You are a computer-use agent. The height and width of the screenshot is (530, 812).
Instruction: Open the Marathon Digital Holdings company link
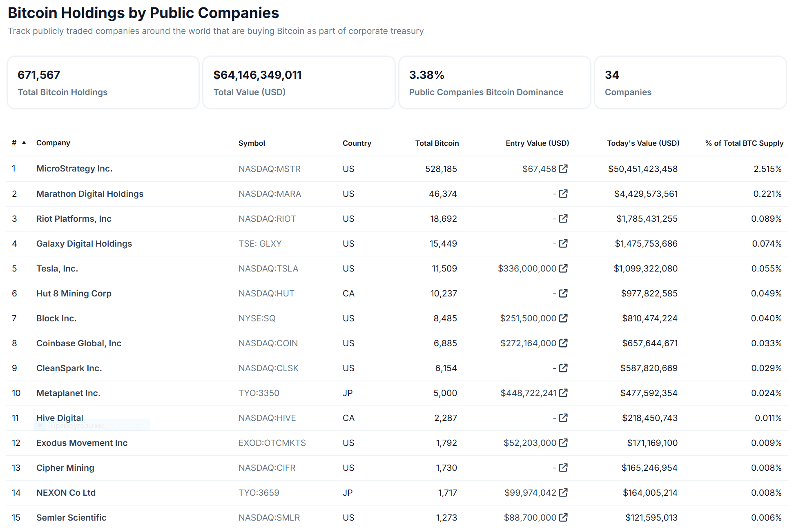[x=90, y=194]
